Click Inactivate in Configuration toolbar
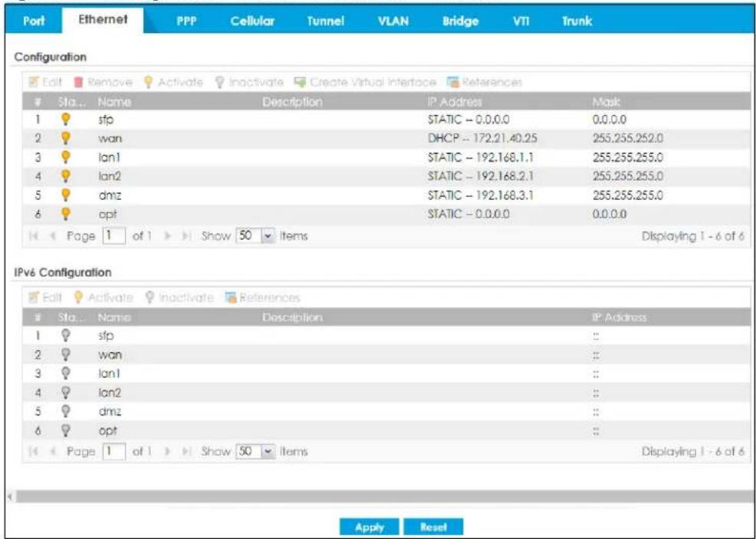This screenshot has width=756, height=539. coord(249,82)
